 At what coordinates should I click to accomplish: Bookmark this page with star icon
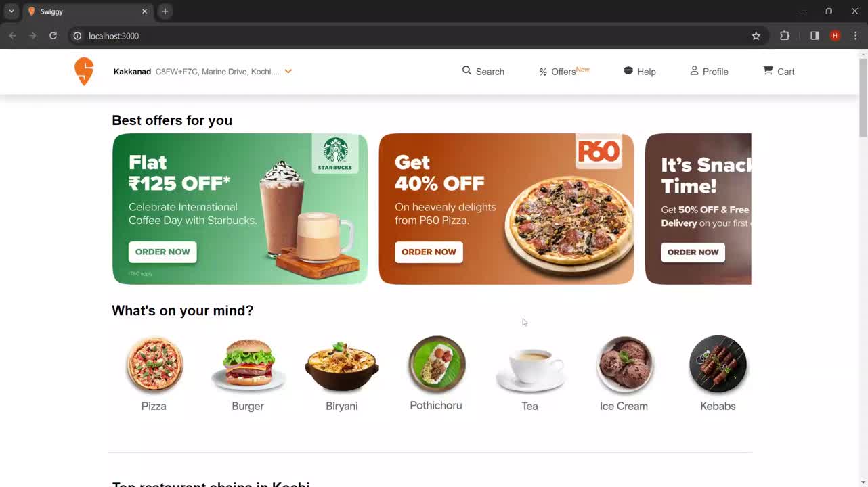(756, 36)
